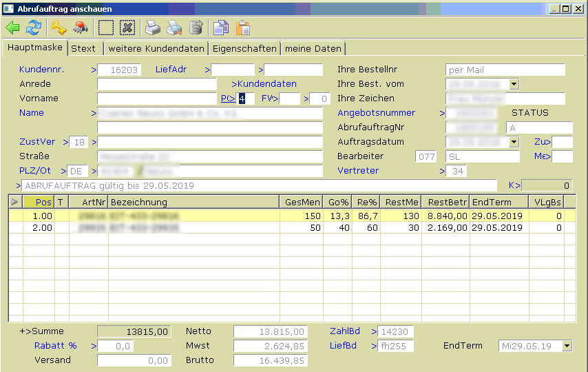Click the empty dotted selection box icon
Screen dimensions: 588x372
(105, 28)
